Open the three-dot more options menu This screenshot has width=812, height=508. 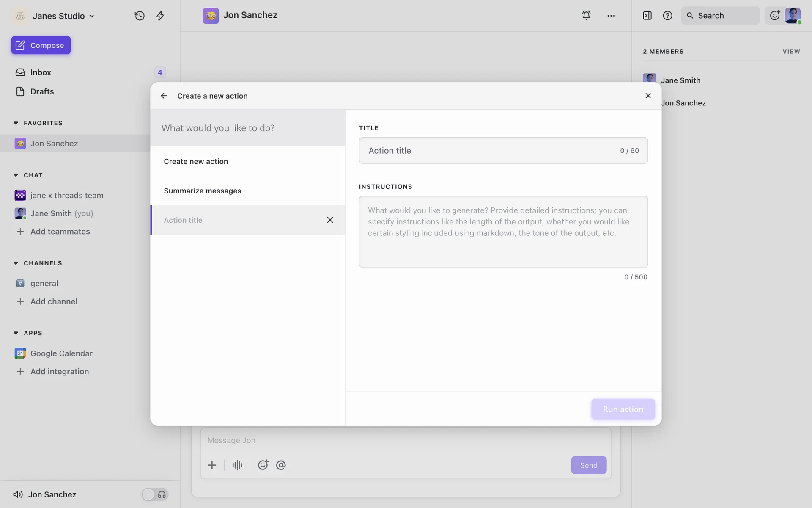tap(611, 16)
